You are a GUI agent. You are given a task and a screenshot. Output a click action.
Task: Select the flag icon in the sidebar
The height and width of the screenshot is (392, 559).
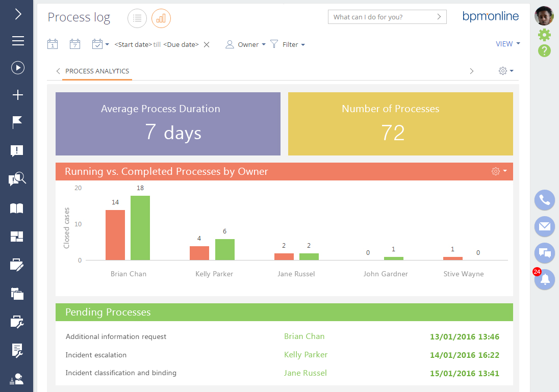click(17, 122)
